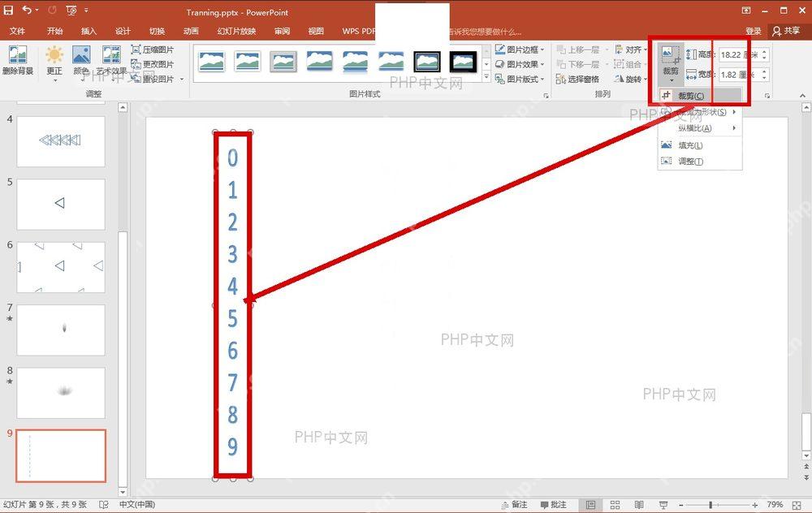The height and width of the screenshot is (513, 812).
Task: Select slide 6 thumbnail
Action: 61,267
